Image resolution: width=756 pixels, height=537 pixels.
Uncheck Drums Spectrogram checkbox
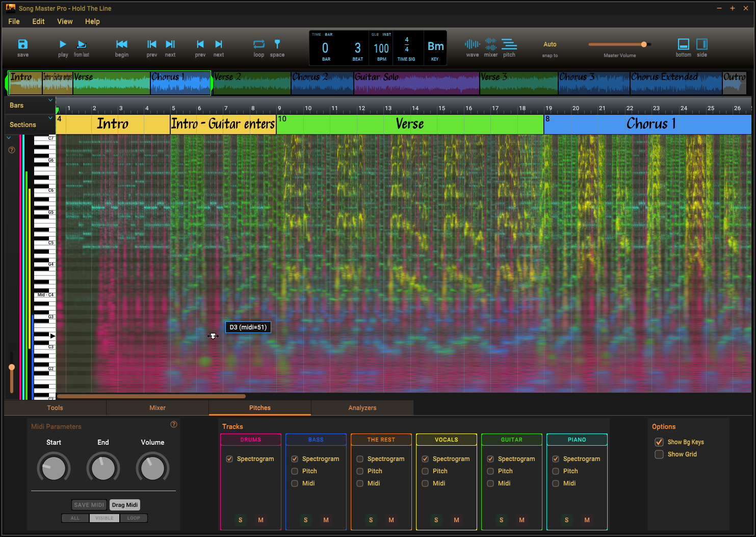(229, 459)
